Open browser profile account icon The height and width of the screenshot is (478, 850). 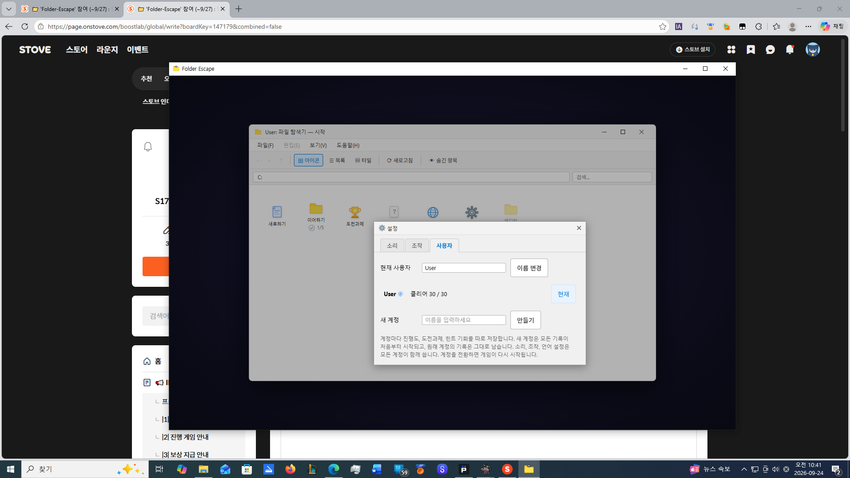tap(793, 26)
